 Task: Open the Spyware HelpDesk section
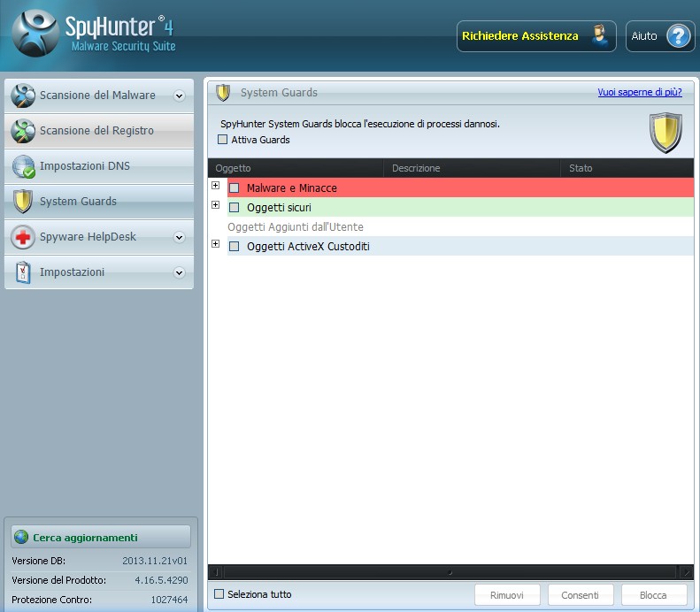point(99,237)
